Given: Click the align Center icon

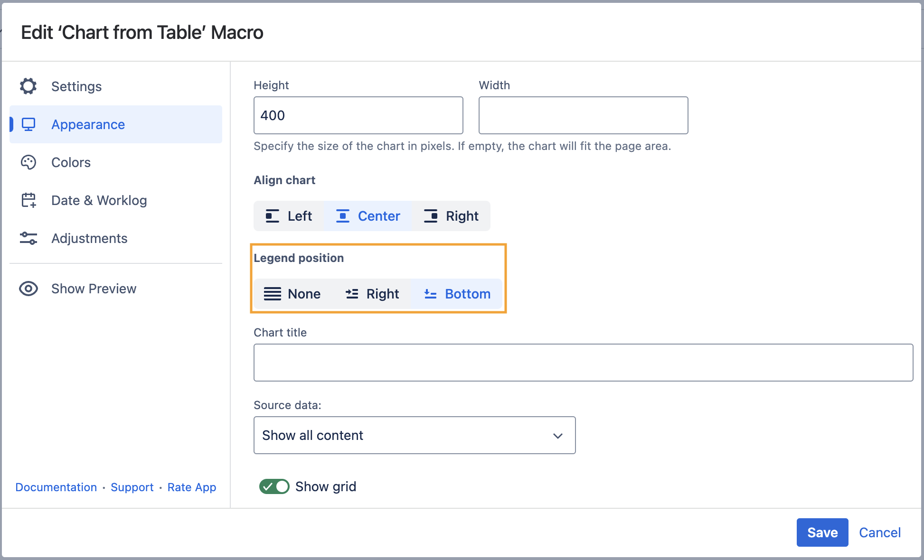Looking at the screenshot, I should (x=342, y=216).
